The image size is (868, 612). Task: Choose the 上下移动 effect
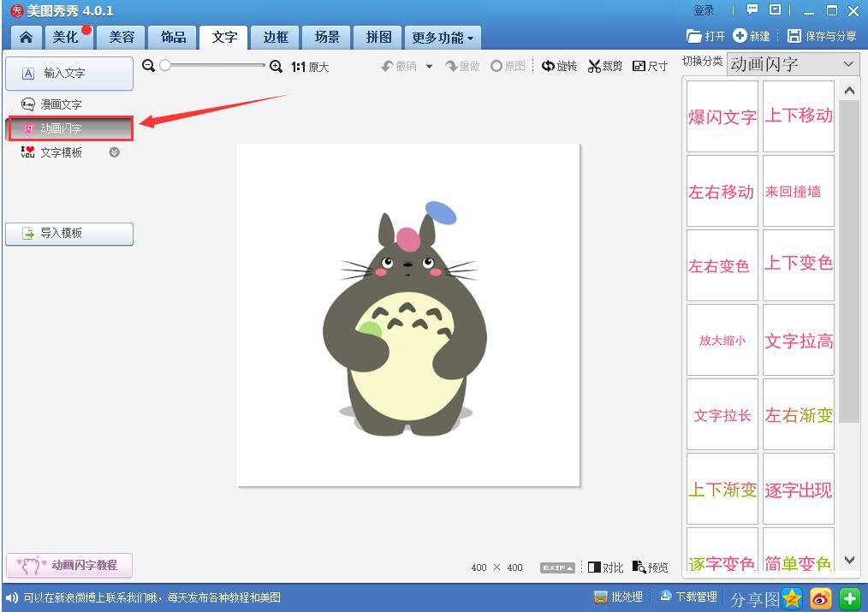799,116
